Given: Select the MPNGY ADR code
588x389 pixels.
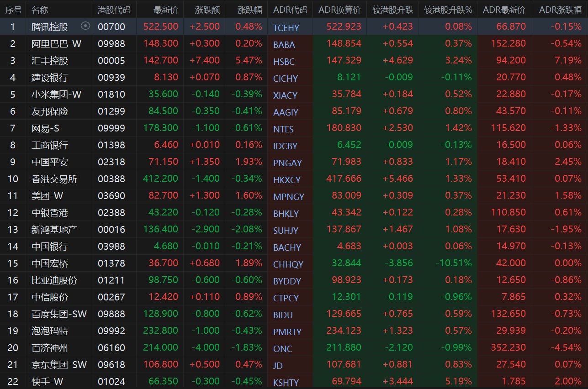Looking at the screenshot, I should [x=289, y=197].
